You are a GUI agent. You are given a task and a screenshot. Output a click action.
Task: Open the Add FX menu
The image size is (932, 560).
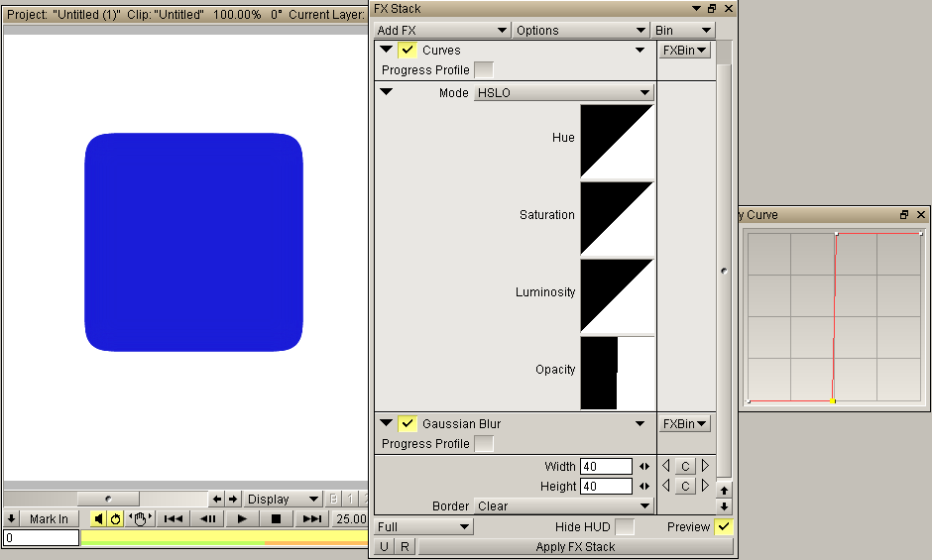coord(441,31)
